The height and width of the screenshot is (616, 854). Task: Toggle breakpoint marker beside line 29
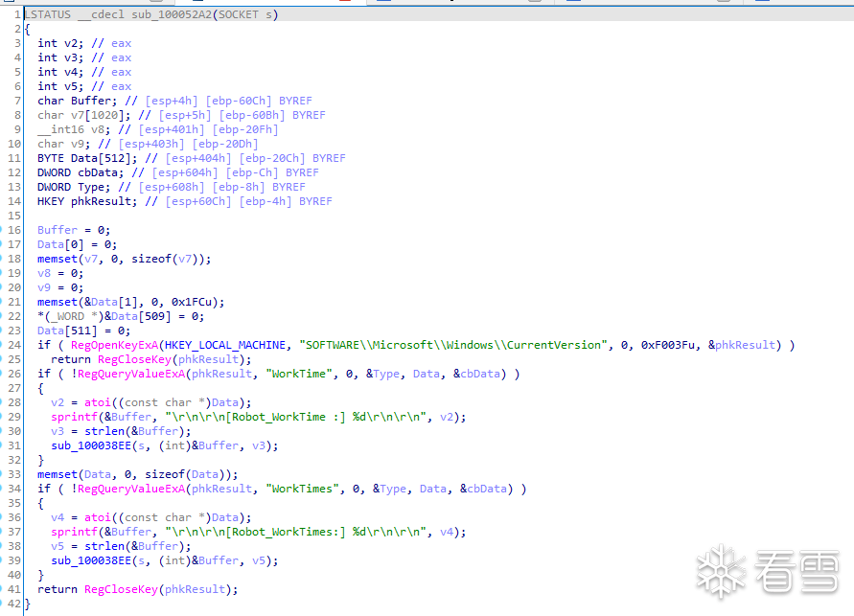(x=2, y=417)
